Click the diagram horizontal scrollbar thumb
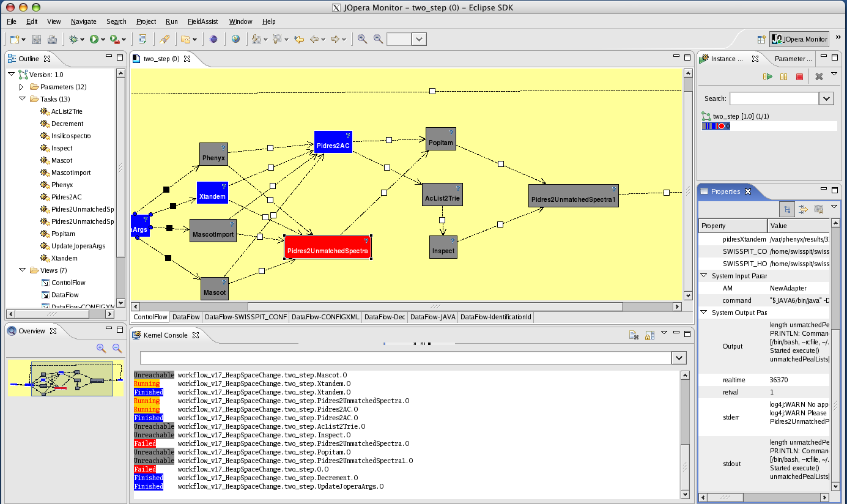This screenshot has height=504, width=847. [435, 306]
